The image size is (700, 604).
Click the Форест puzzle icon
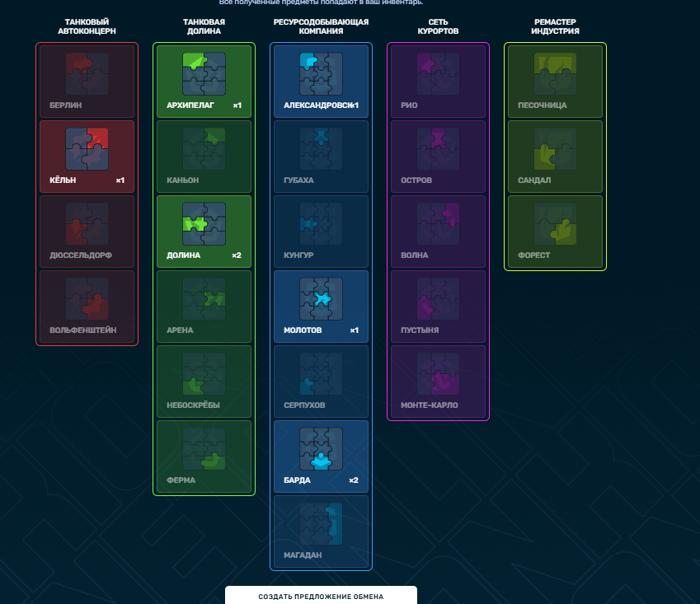click(x=555, y=223)
